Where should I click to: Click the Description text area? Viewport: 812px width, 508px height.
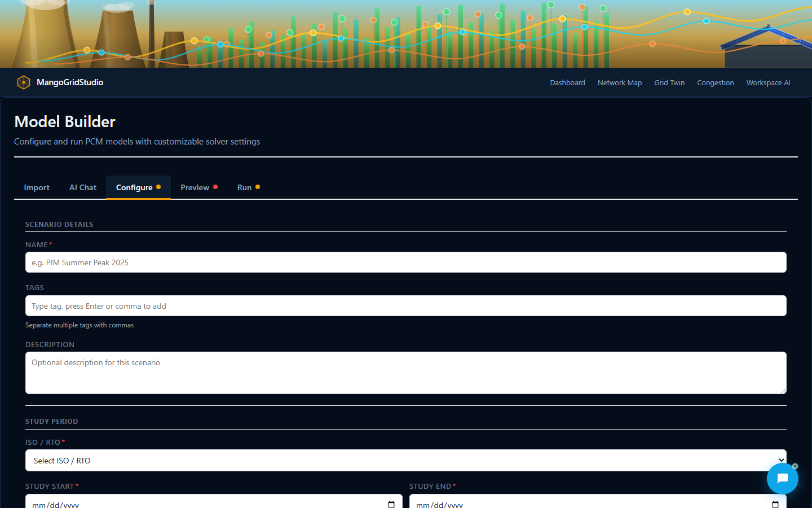406,373
